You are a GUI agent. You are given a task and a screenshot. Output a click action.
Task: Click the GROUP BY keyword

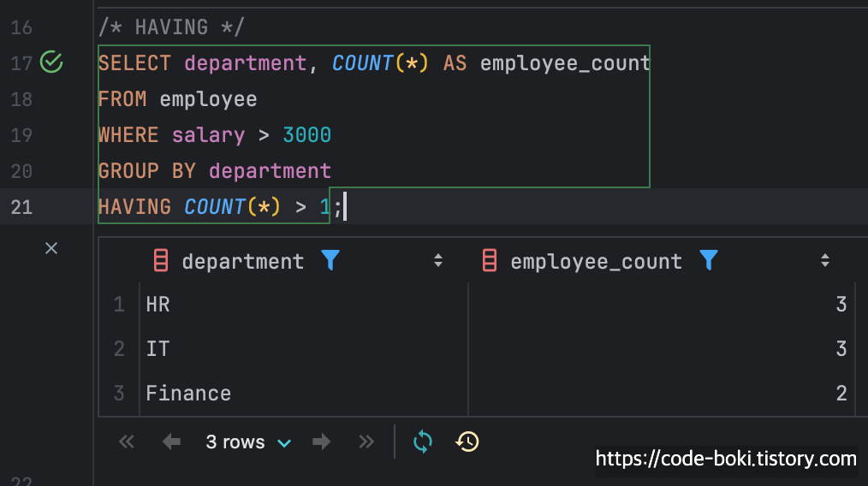click(146, 171)
